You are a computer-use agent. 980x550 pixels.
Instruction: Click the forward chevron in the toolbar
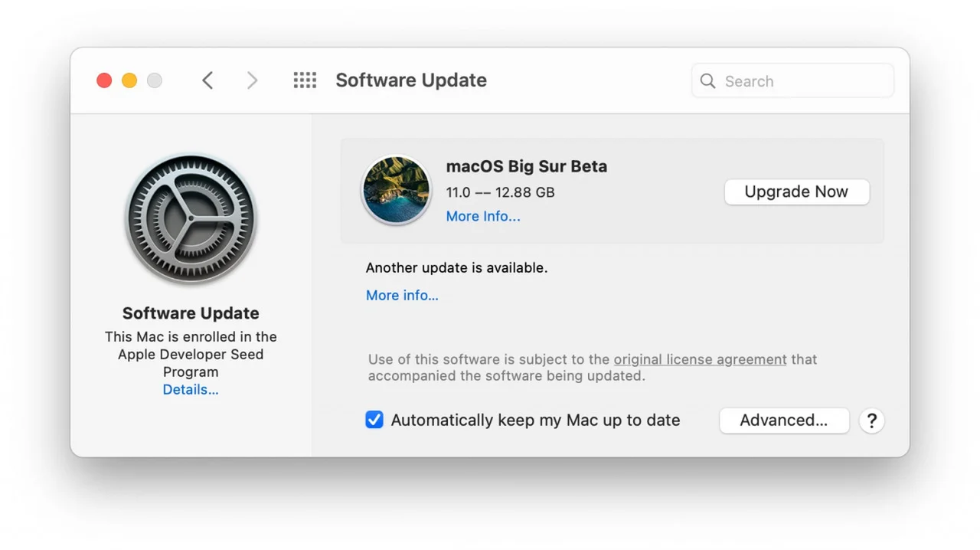tap(252, 80)
